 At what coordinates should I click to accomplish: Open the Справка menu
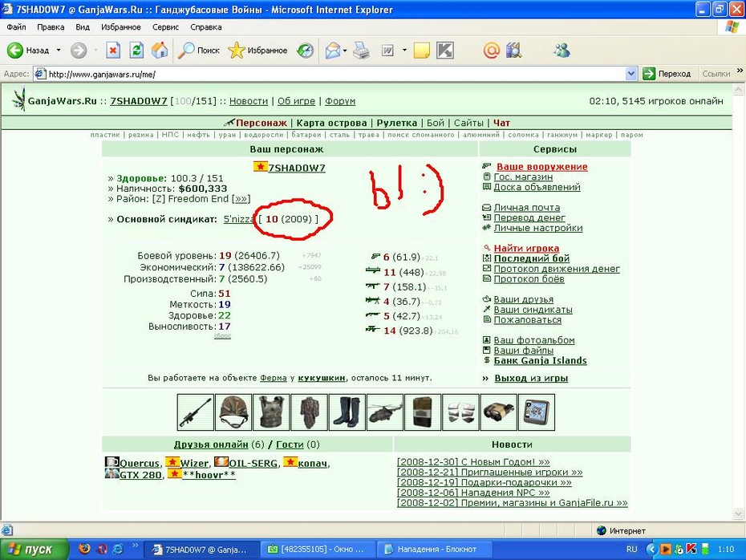206,27
